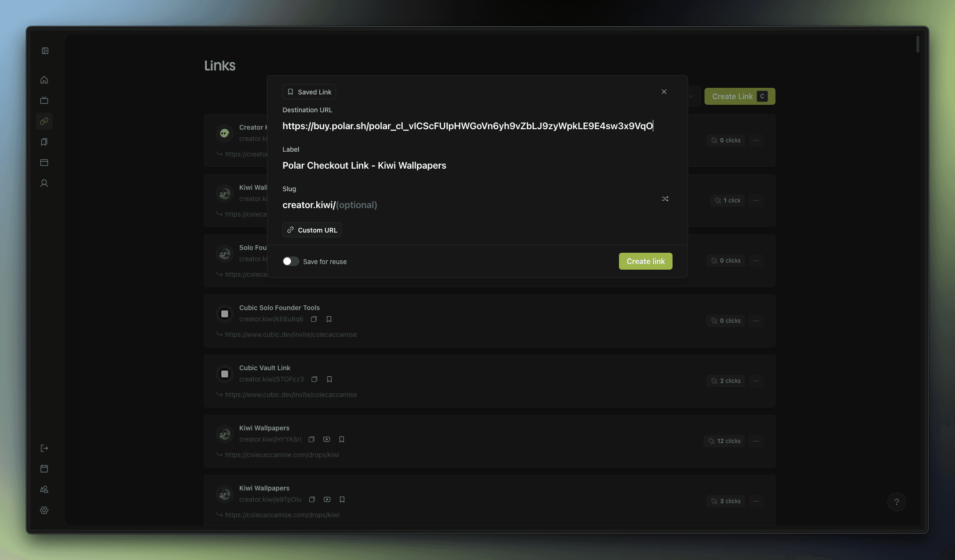
Task: Open the profile user sidebar icon
Action: [44, 183]
